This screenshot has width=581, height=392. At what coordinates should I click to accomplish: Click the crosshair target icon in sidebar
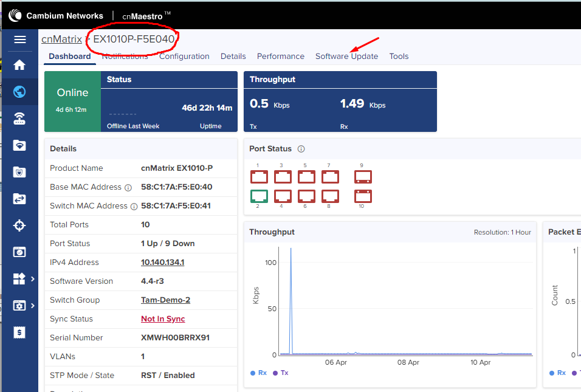[x=19, y=225]
